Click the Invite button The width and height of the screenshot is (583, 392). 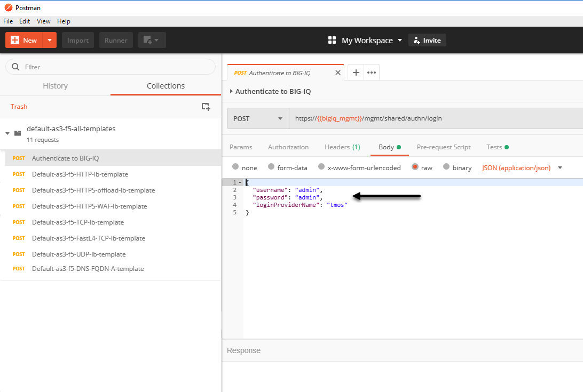[427, 40]
